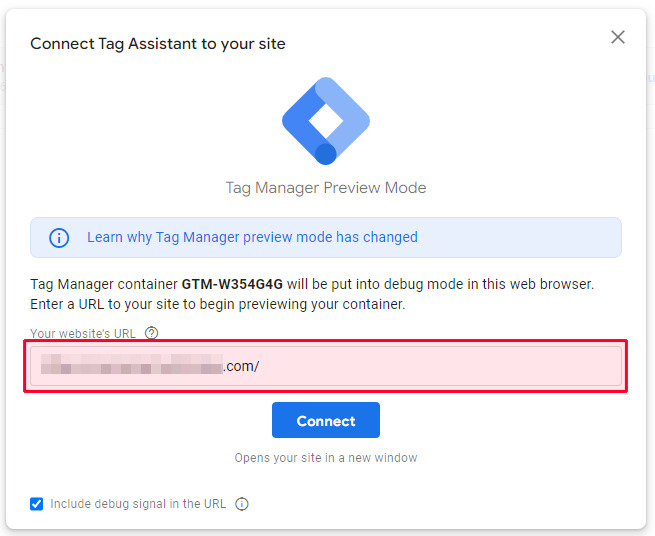The image size is (655, 536).
Task: Click the 'will be put into debug mode' sentence
Action: point(440,284)
